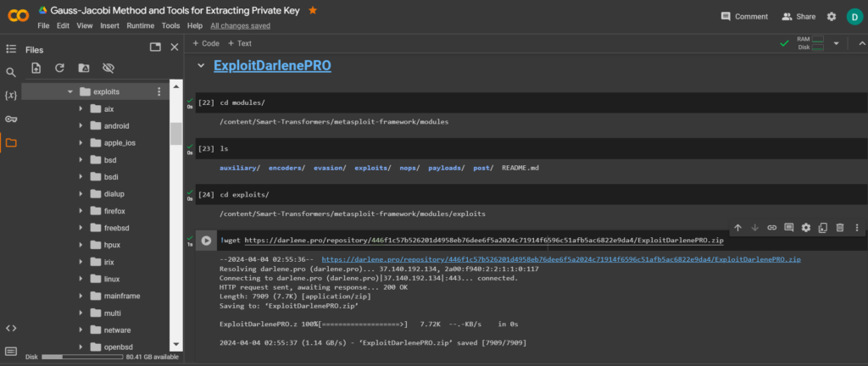Screen dimensions: 868x366
Task: Open the find and replace search icon
Action: [x=10, y=72]
